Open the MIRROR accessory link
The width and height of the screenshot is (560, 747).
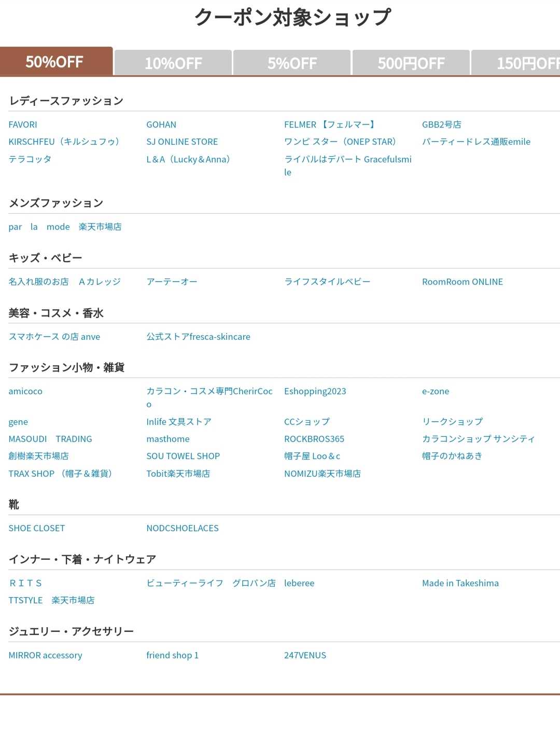tap(45, 655)
